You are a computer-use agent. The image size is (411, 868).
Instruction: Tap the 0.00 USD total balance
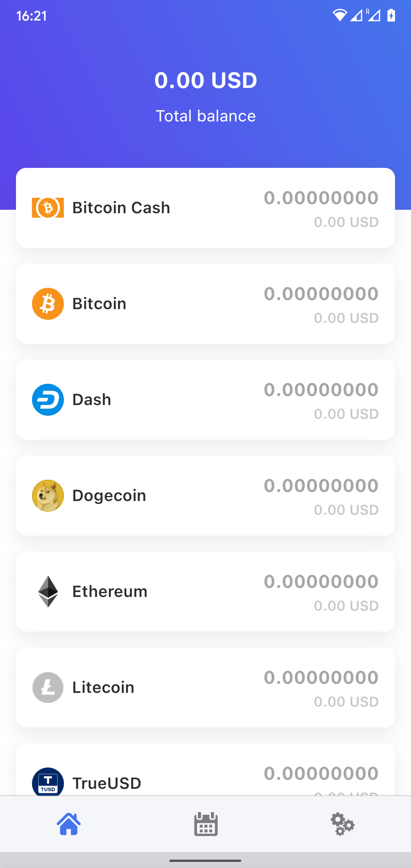pos(206,80)
